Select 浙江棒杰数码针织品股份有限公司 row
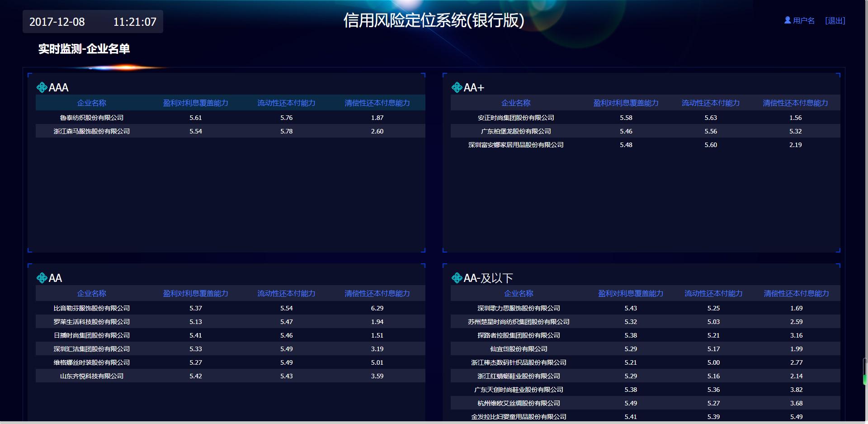This screenshot has height=424, width=868. 646,362
